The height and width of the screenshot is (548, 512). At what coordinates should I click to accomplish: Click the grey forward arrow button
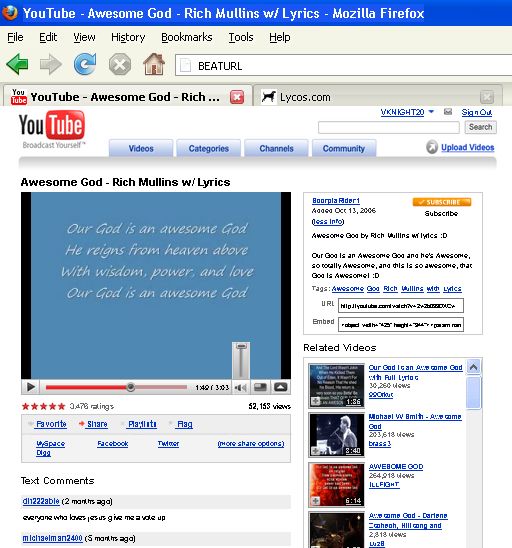tap(51, 65)
